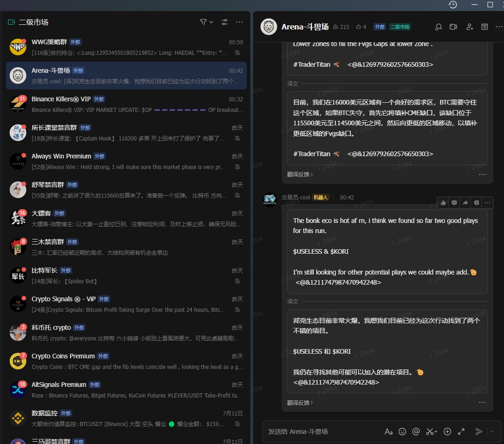Screen dimensions: 504x444
Task: Expand the message editor
Action: coord(461,432)
